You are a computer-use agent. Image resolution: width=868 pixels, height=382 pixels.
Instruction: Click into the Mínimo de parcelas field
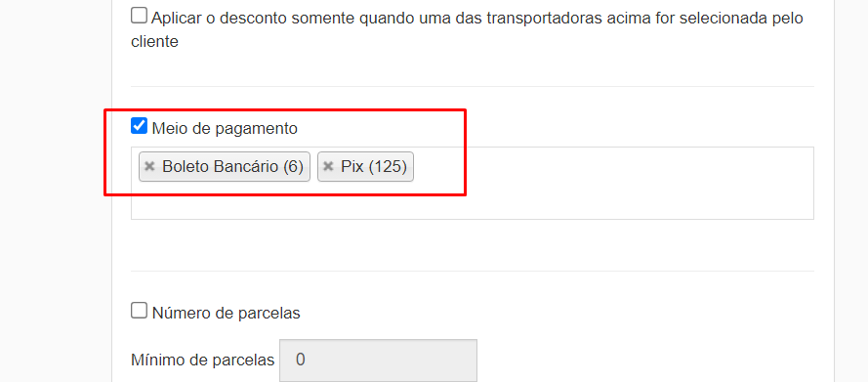click(378, 361)
